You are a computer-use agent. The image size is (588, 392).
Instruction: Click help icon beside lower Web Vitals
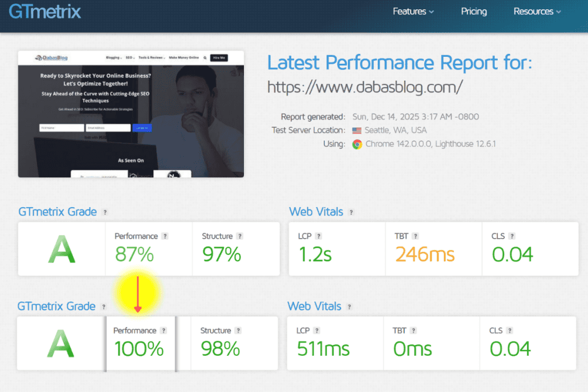349,306
